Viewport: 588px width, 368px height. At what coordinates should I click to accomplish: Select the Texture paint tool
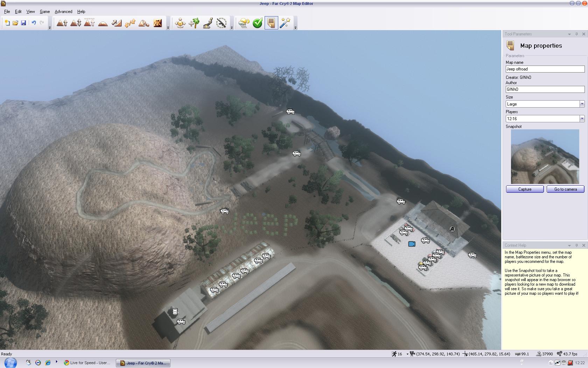click(157, 23)
